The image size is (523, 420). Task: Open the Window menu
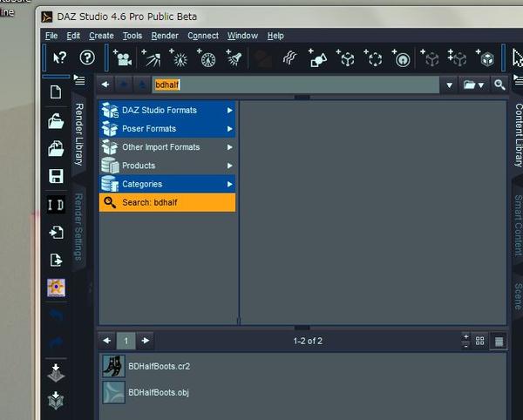242,36
